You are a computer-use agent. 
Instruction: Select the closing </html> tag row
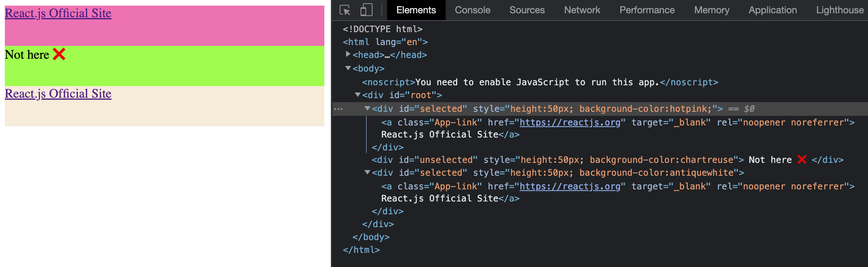pos(361,250)
